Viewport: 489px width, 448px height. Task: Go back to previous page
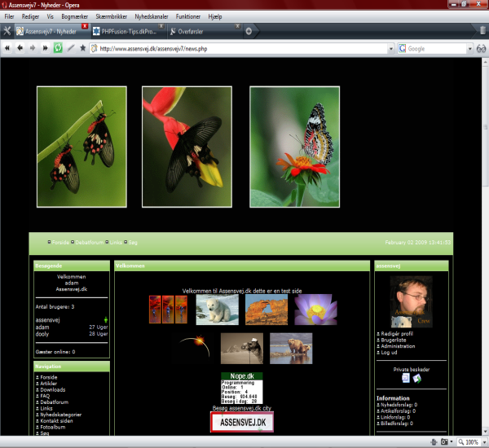pos(20,48)
